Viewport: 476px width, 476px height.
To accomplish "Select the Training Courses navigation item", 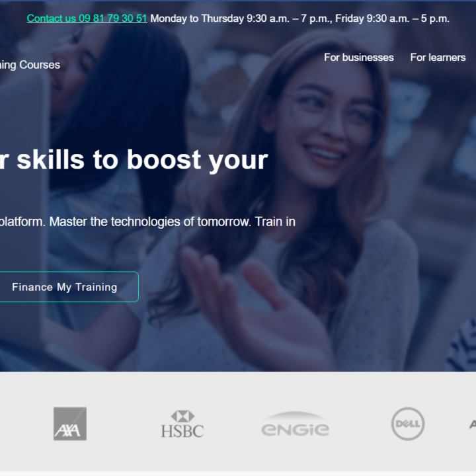I will (30, 65).
